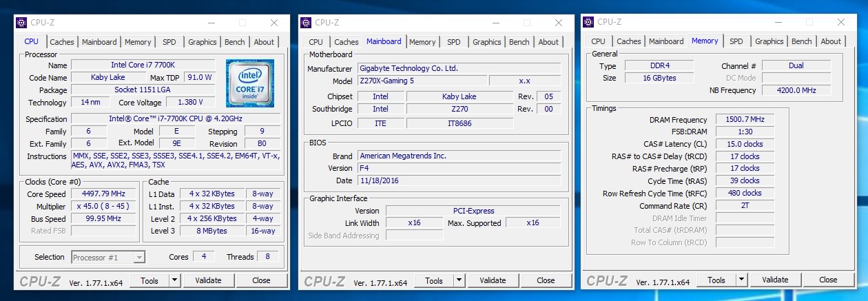The image size is (868, 301).
Task: Open Tools dropdown arrow in Mainboard window
Action: 459,280
